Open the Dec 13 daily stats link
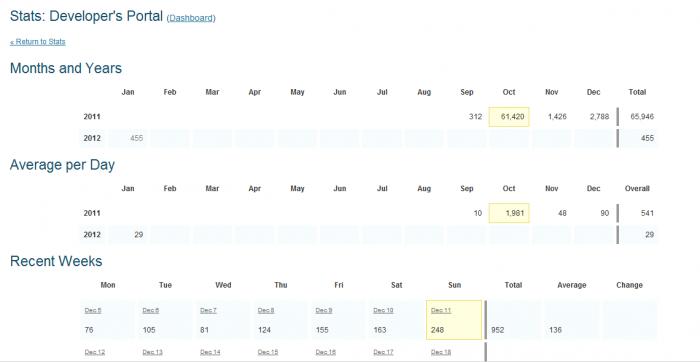This screenshot has width=700, height=362. click(152, 352)
